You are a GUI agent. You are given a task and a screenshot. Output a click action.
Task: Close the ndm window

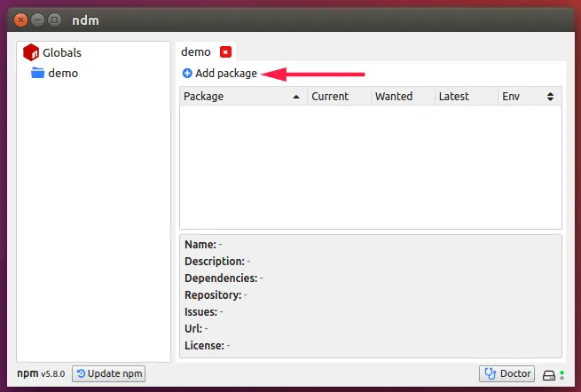[x=21, y=19]
